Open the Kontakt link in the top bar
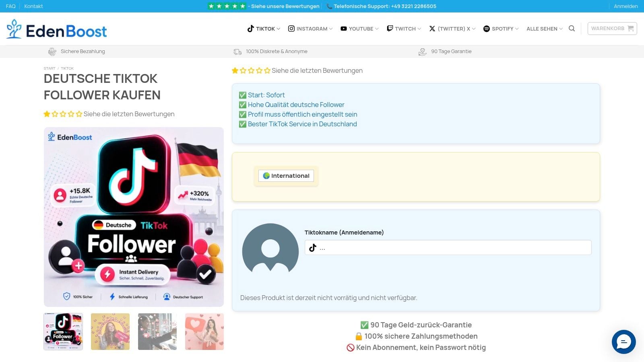Image resolution: width=644 pixels, height=362 pixels. click(x=33, y=6)
